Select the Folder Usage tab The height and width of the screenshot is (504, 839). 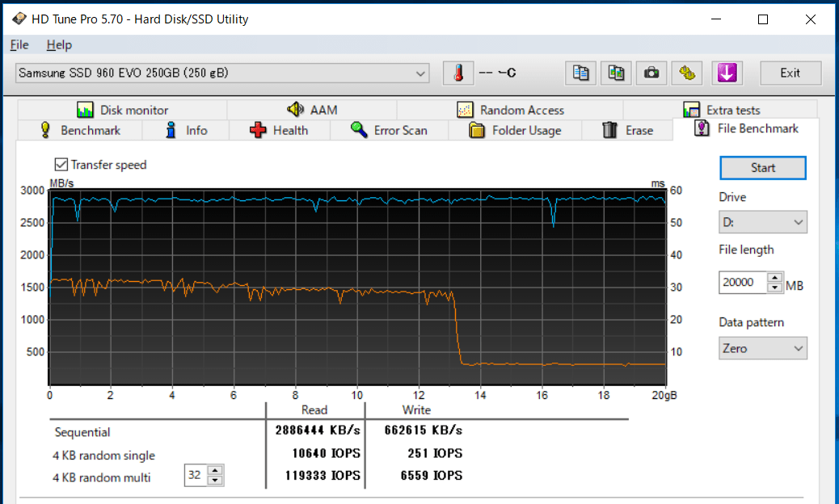point(515,130)
